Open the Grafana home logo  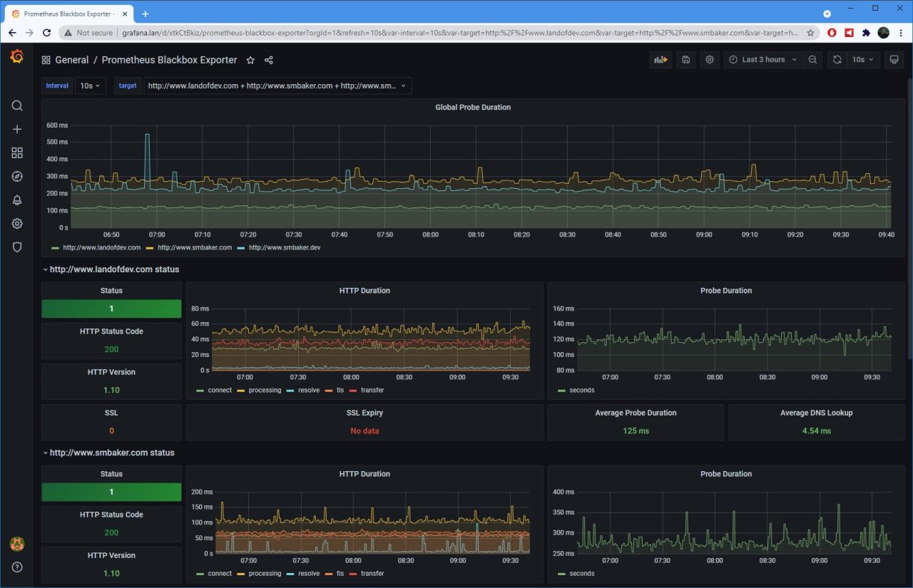click(17, 56)
